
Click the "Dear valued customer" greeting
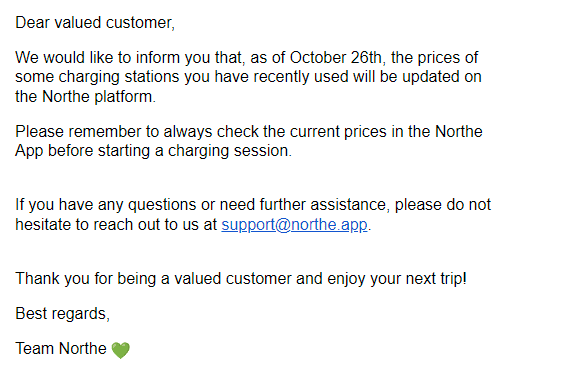tap(95, 23)
